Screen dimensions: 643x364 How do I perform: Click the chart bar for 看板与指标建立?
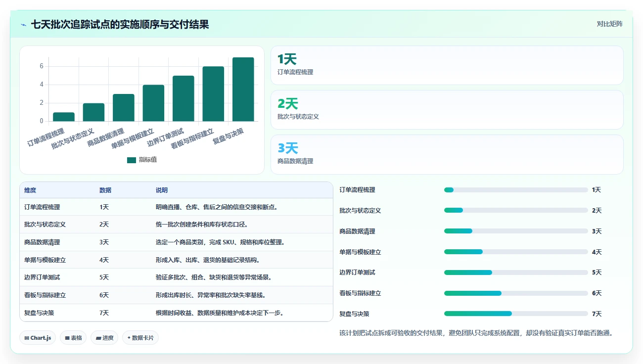pos(213,94)
